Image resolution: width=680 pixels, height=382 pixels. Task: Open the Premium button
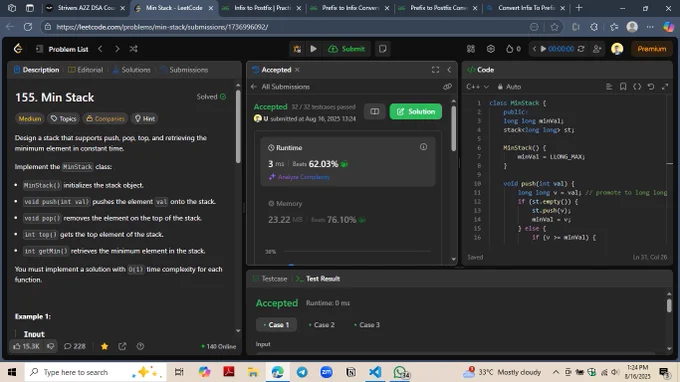pyautogui.click(x=651, y=49)
